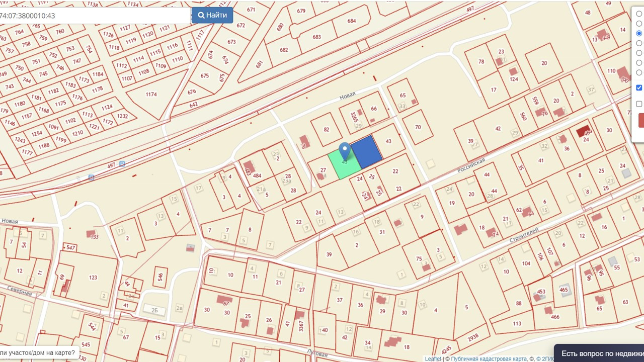
Task: Click the parcel labeled 560
Action: [523, 117]
